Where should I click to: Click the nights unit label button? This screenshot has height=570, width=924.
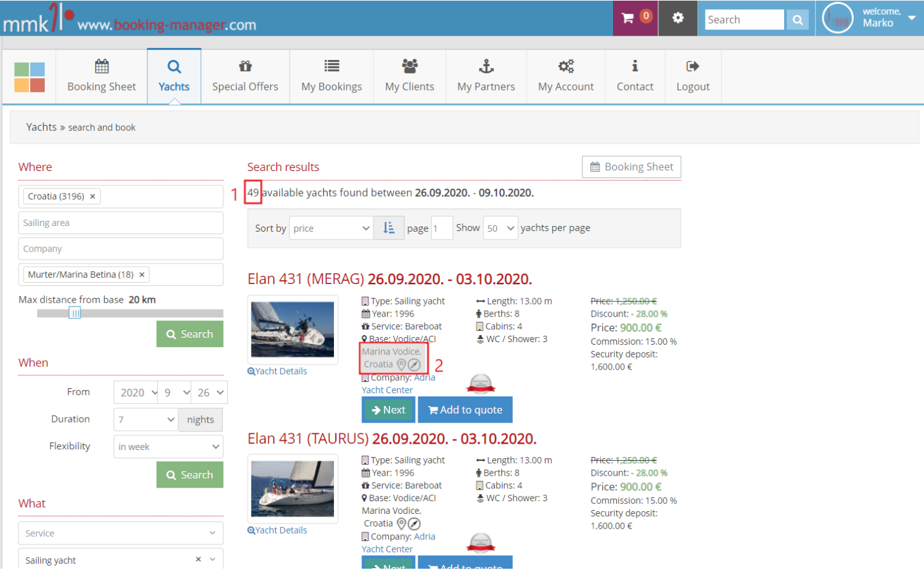click(201, 419)
